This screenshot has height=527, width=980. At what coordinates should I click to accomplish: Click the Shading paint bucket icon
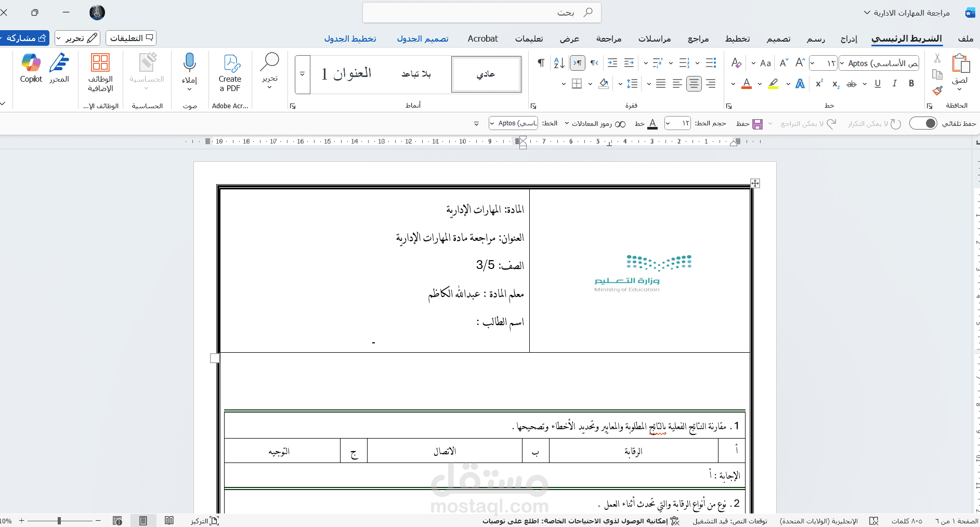pyautogui.click(x=604, y=84)
